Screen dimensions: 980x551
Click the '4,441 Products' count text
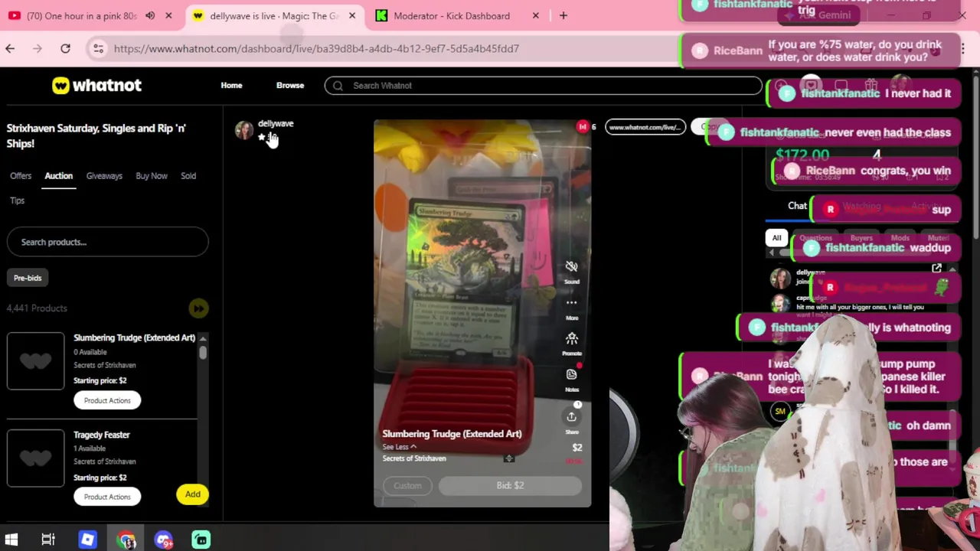click(x=37, y=308)
